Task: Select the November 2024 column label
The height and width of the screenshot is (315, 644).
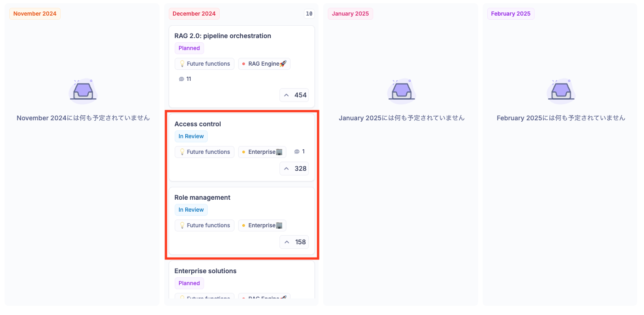Action: (35, 14)
